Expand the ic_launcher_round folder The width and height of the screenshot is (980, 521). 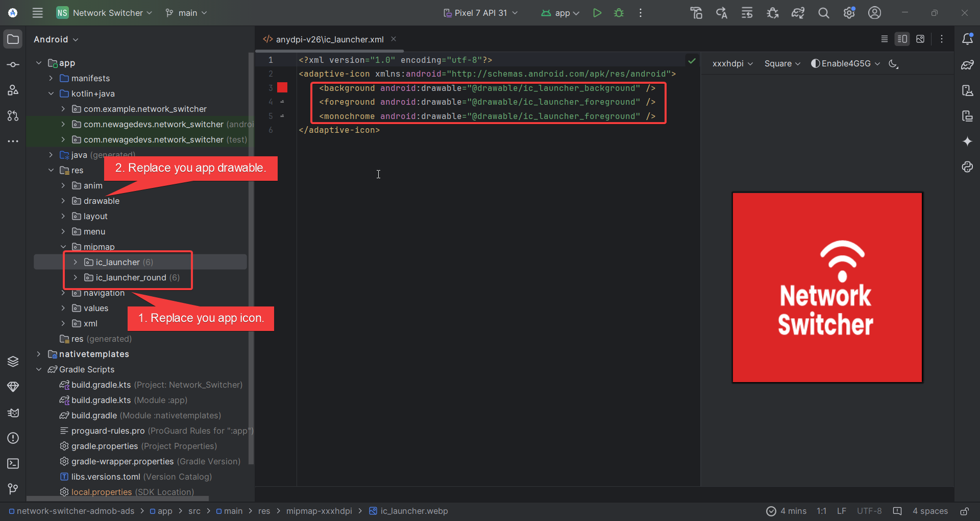(x=76, y=277)
